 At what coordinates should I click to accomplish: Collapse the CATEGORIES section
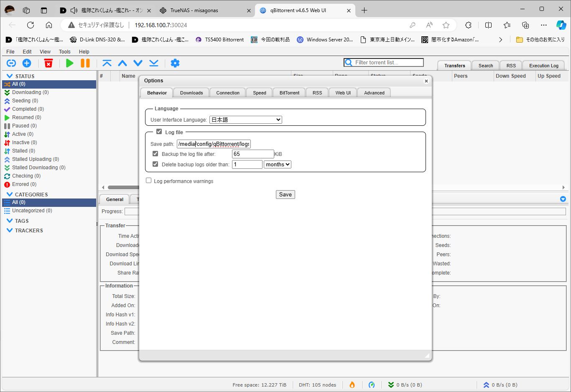click(10, 194)
